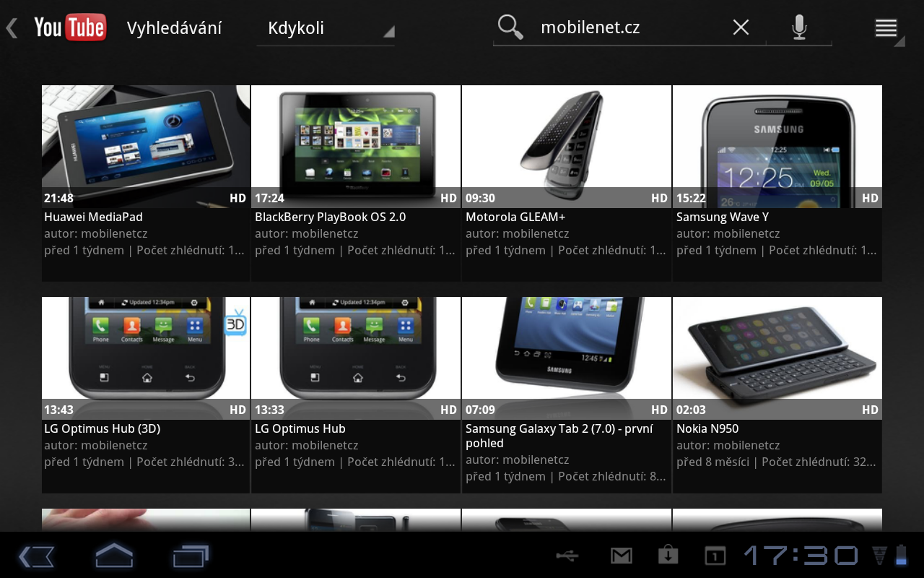
Task: Start a voice search with the microphone
Action: pos(798,27)
